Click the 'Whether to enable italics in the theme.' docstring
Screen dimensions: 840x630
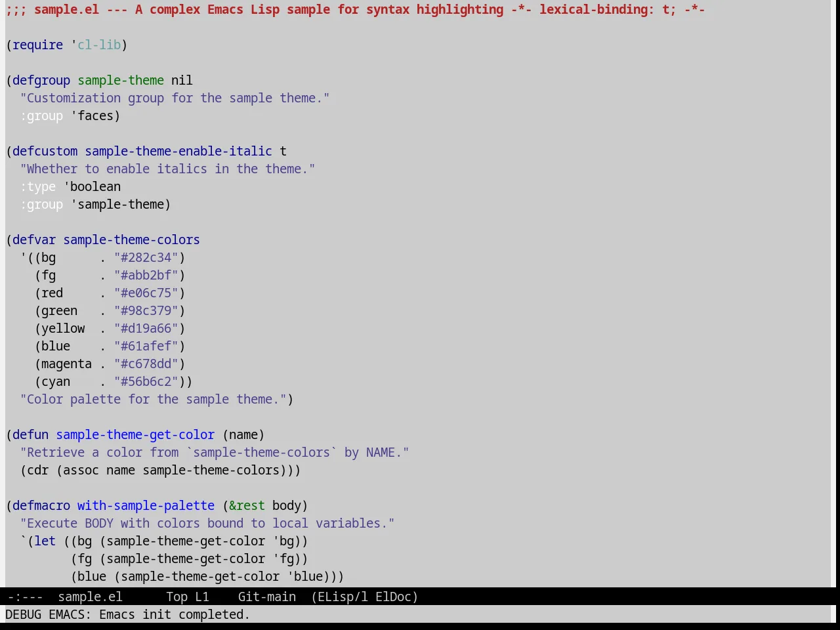coord(167,169)
